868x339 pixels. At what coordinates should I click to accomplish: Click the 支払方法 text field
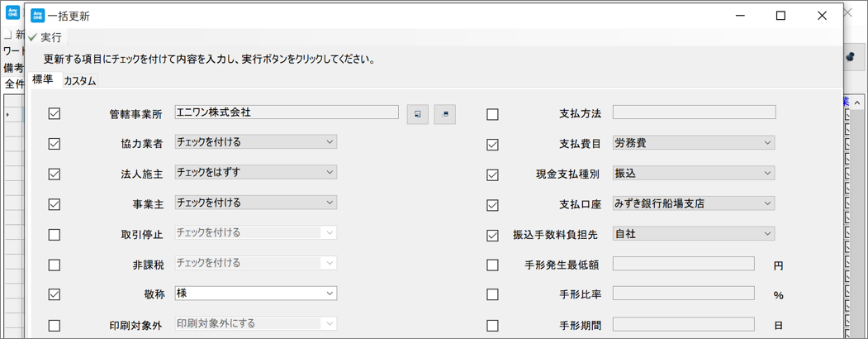[695, 112]
